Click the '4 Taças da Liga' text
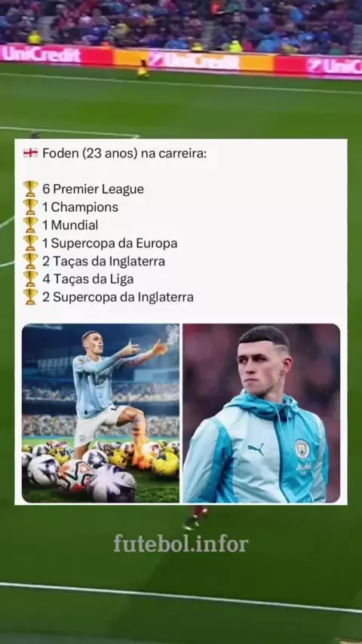362x644 pixels. tap(88, 279)
